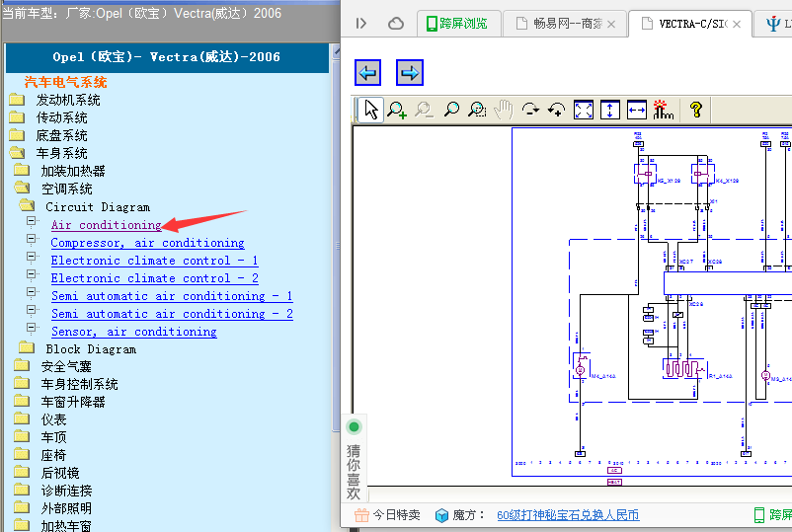
Task: Click the cloud icon in browser bar
Action: tap(395, 24)
